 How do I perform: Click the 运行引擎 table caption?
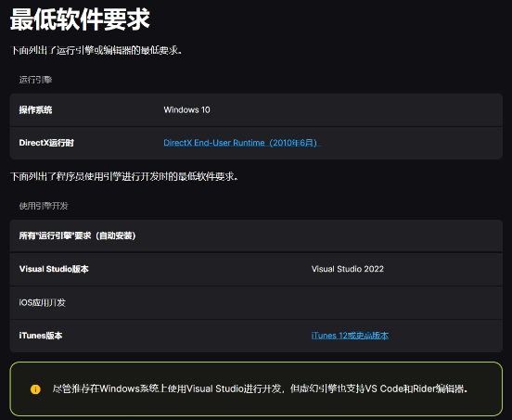tap(35, 80)
